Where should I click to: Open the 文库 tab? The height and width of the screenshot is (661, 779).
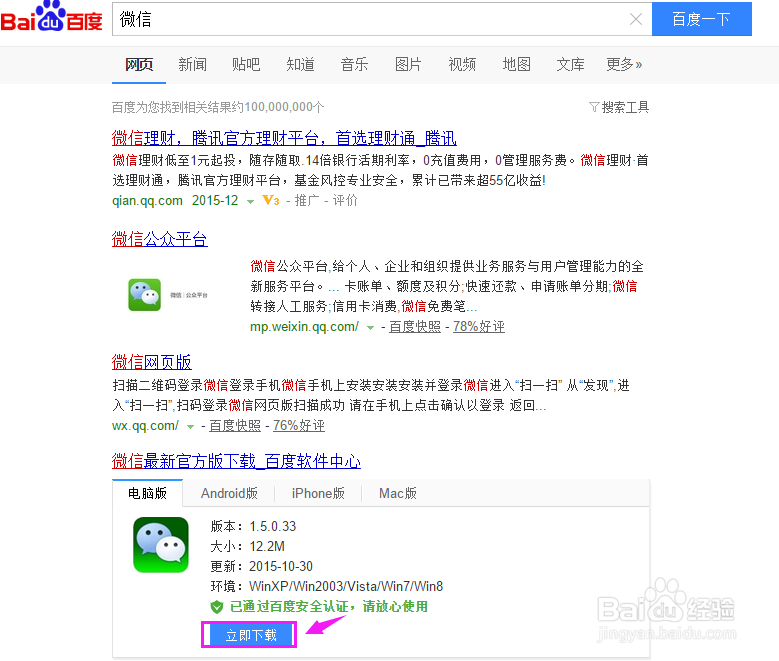click(570, 65)
